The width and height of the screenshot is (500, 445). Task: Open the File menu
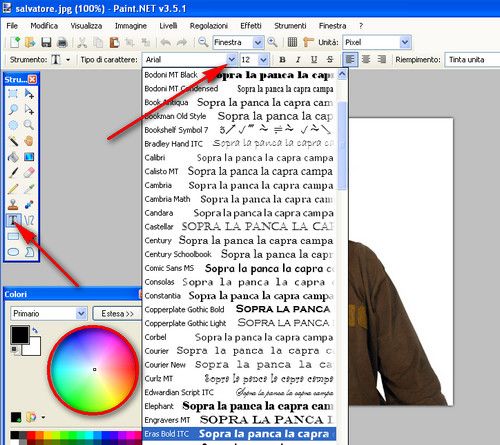[12, 26]
